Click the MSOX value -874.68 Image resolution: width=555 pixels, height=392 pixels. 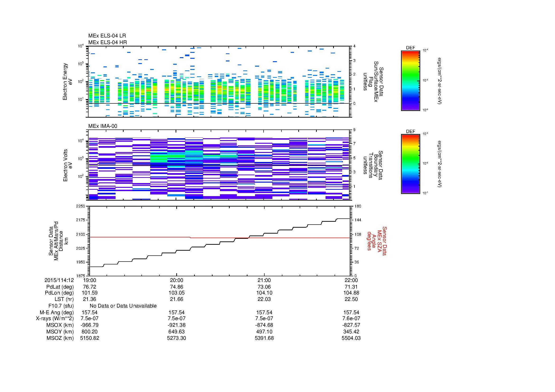click(x=264, y=325)
